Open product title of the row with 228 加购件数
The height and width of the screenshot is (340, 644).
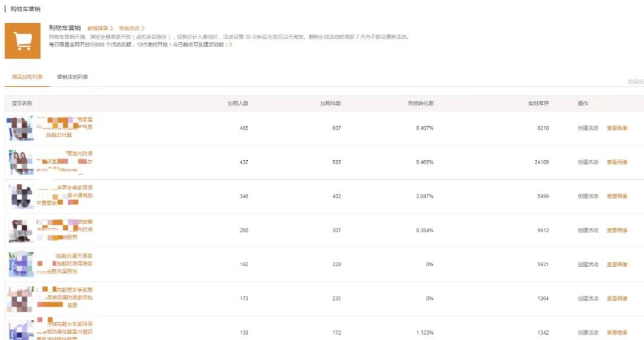pos(64,263)
